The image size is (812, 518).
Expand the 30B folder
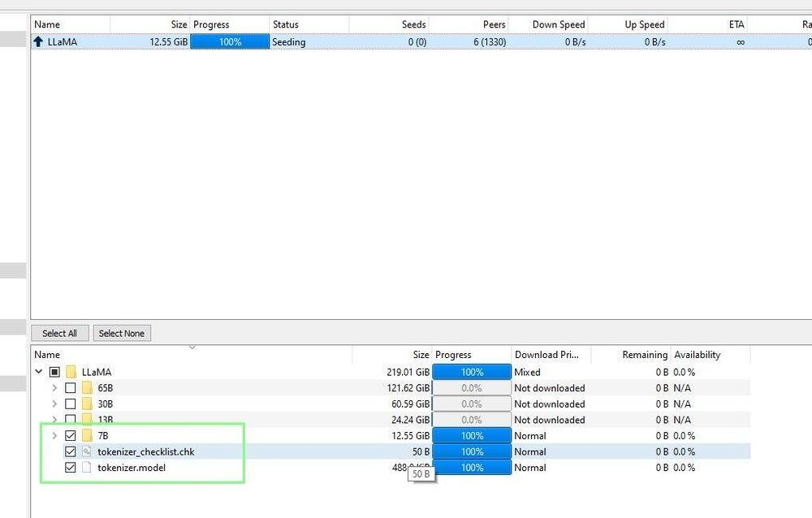pyautogui.click(x=54, y=404)
